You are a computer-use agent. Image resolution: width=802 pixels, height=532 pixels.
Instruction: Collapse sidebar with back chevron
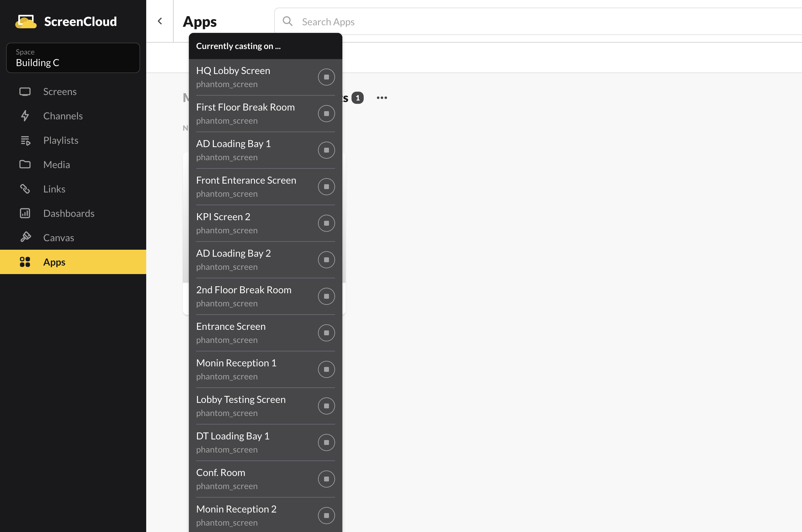pyautogui.click(x=160, y=21)
